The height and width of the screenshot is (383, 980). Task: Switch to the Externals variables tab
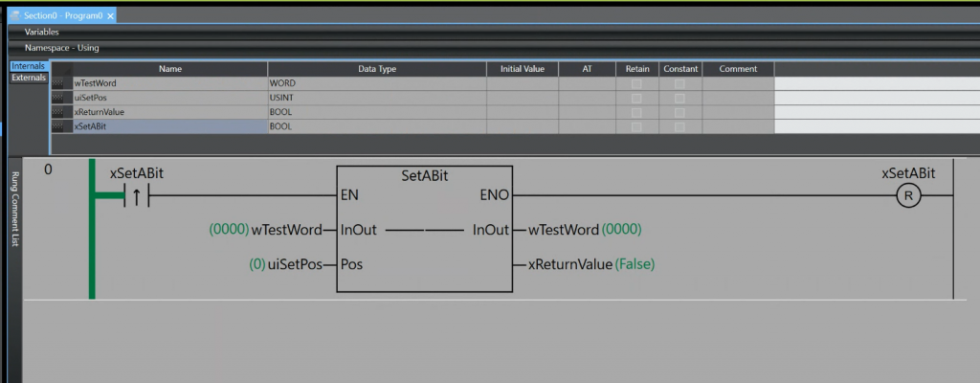28,78
